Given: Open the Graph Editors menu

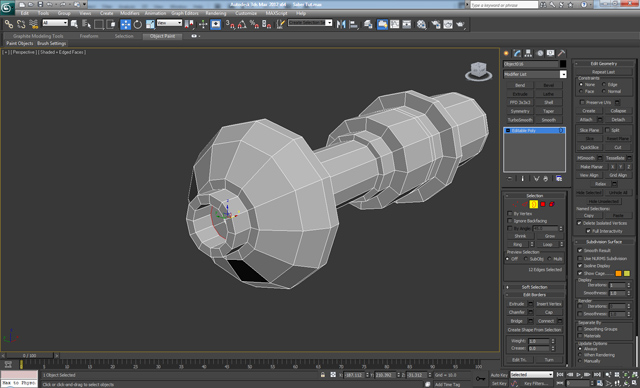Looking at the screenshot, I should pos(184,13).
